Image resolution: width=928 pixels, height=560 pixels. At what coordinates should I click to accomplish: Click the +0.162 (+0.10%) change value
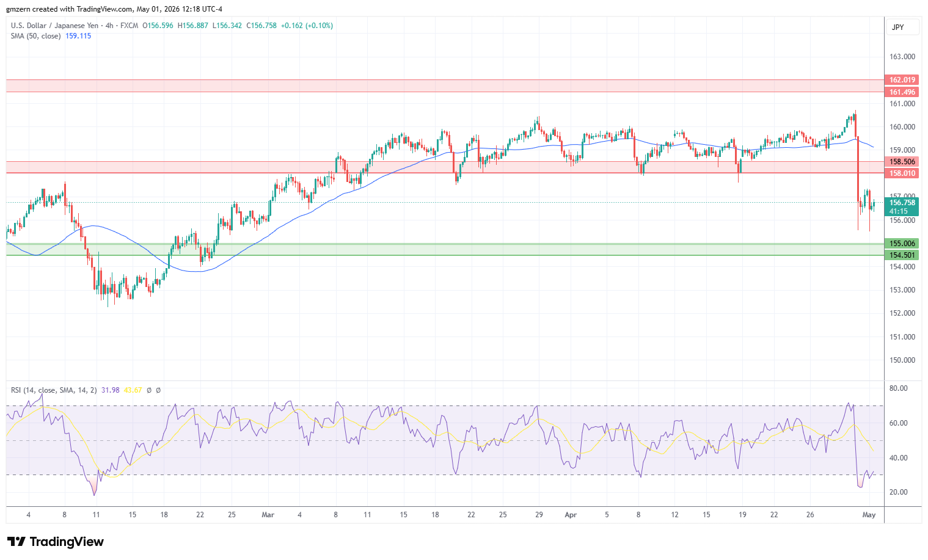pyautogui.click(x=307, y=26)
